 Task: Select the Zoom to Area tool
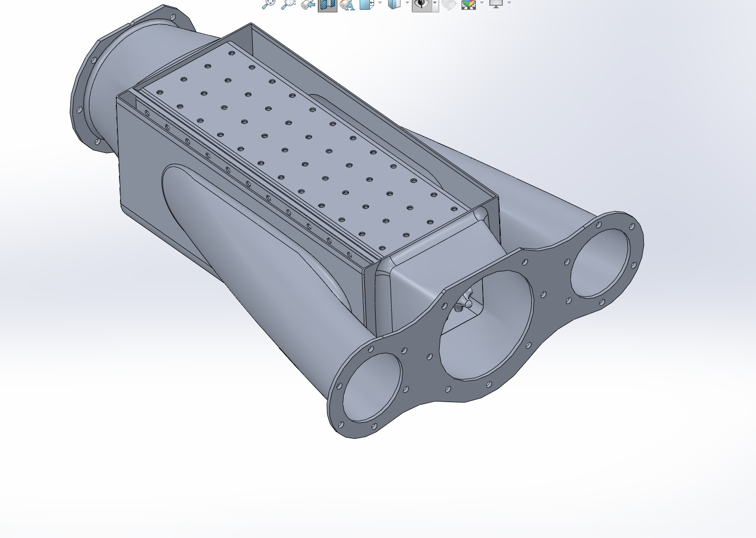point(288,4)
